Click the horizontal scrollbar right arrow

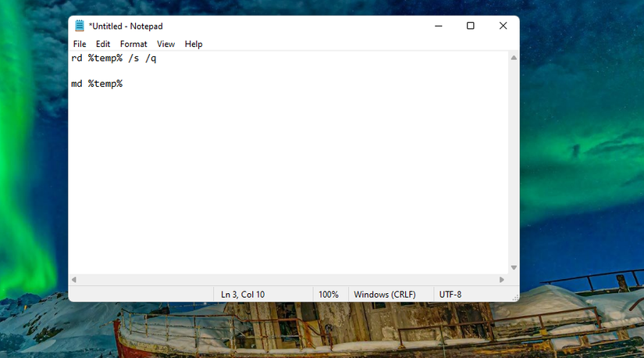pos(501,279)
